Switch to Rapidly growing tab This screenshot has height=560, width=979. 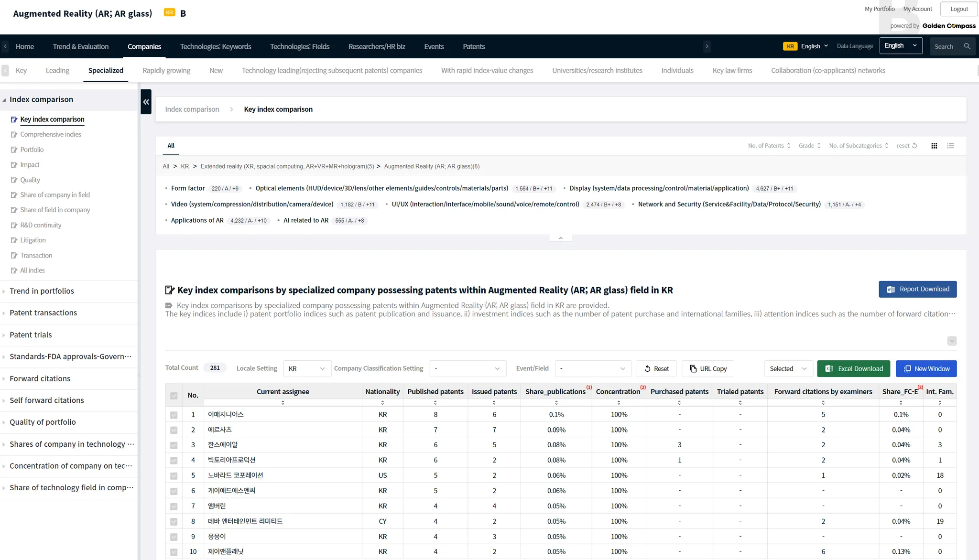166,71
